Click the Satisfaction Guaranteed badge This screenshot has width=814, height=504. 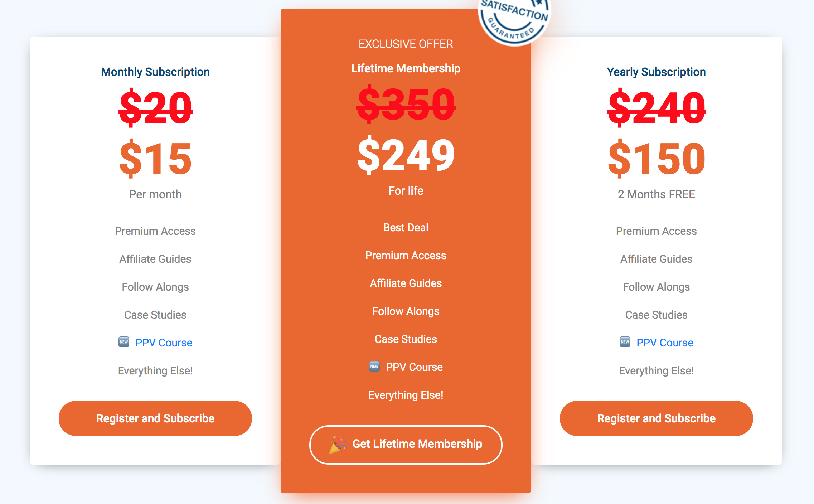[x=514, y=20]
